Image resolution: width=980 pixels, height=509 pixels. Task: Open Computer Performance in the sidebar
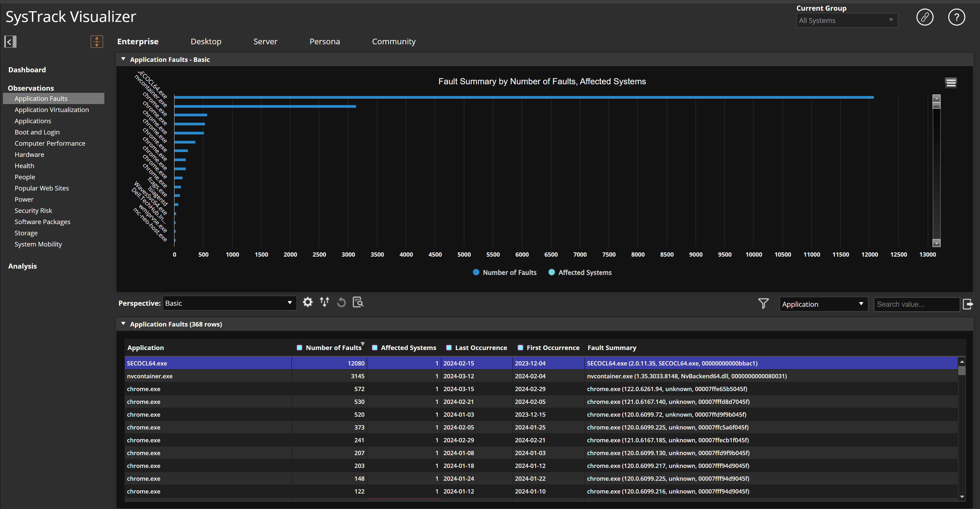(x=49, y=143)
